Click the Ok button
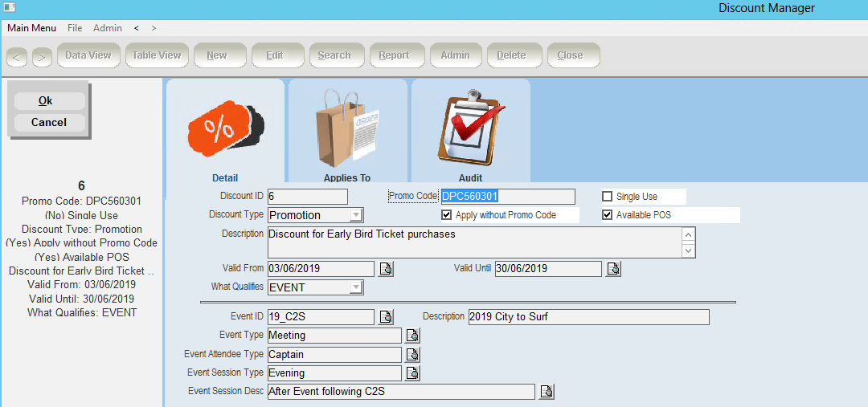The image size is (868, 407). [49, 100]
